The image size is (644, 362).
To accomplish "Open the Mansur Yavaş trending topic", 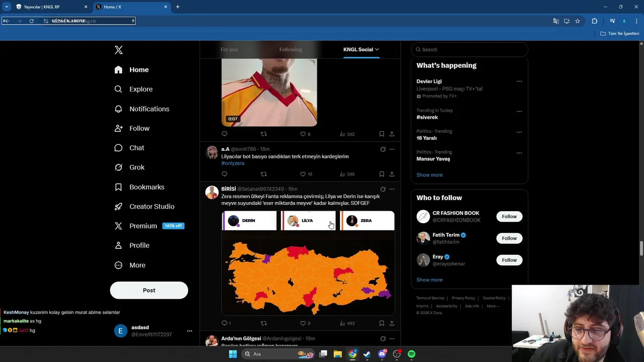I will point(433,159).
